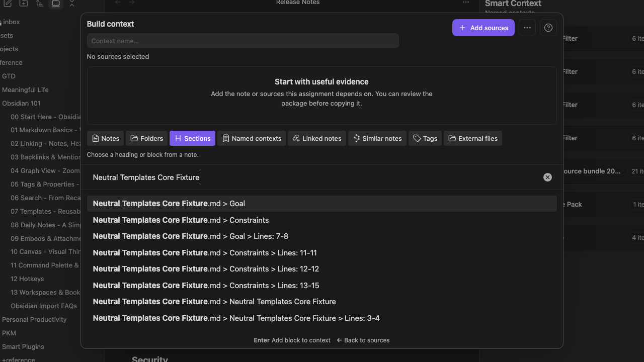The width and height of the screenshot is (644, 362).
Task: Open the 02 Linking note
Action: [x=44, y=144]
